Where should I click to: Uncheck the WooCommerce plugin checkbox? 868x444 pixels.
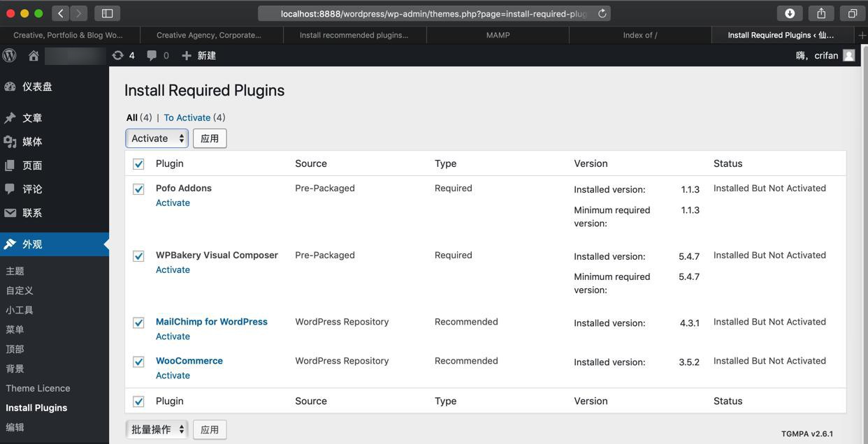pyautogui.click(x=138, y=362)
